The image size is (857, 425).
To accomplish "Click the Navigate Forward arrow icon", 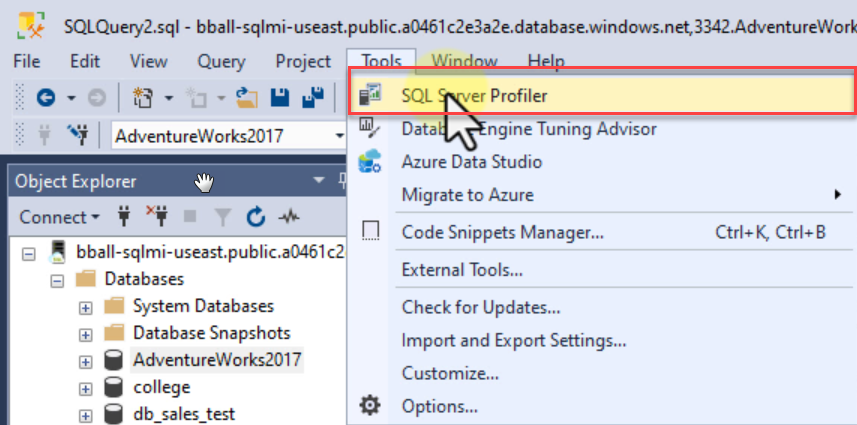I will (x=96, y=98).
